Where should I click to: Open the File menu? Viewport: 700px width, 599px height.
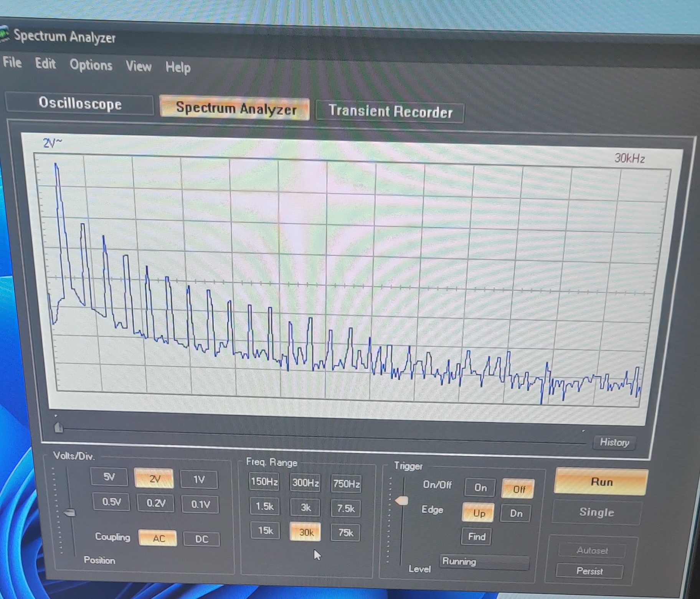tap(12, 62)
